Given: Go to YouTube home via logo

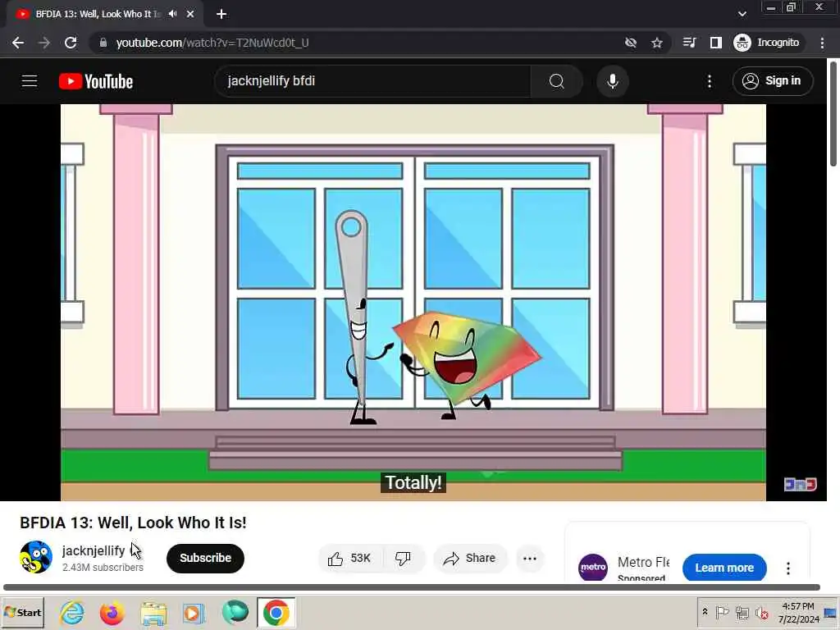Looking at the screenshot, I should [x=96, y=81].
